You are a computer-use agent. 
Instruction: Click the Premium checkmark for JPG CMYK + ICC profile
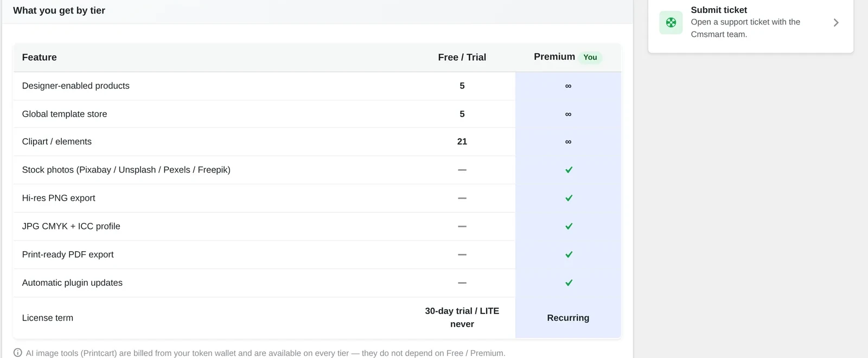click(x=569, y=226)
